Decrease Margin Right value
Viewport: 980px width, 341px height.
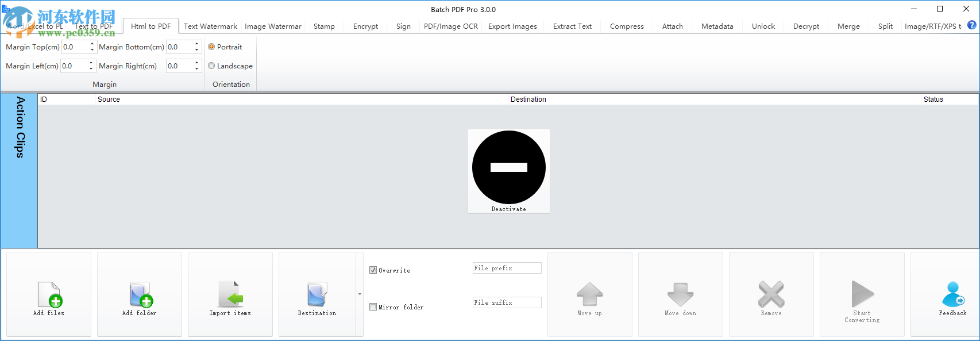coord(197,70)
